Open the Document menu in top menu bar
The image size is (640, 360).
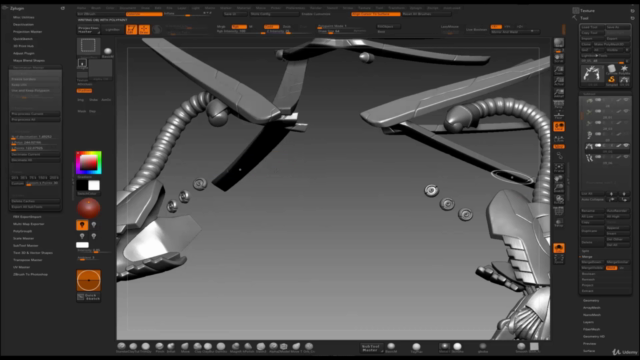[127, 8]
